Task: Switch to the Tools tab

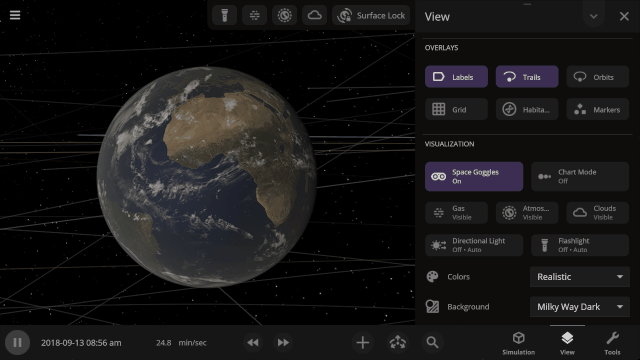Action: (x=612, y=343)
